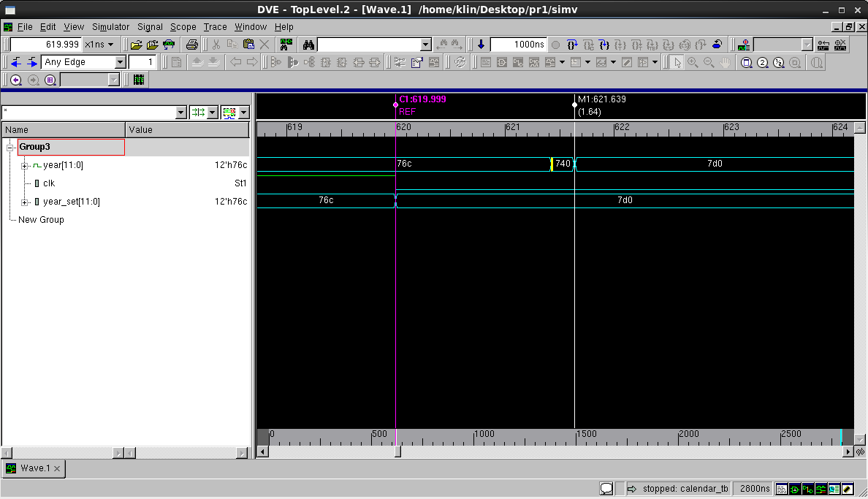The height and width of the screenshot is (499, 868).
Task: Open the File menu
Action: click(x=24, y=26)
